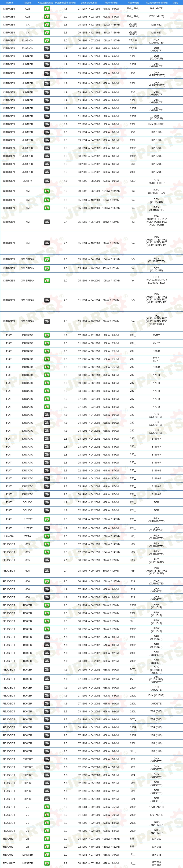Click petrol icon in XM Break 108kW row
The image size is (183, 868).
tap(47, 280)
